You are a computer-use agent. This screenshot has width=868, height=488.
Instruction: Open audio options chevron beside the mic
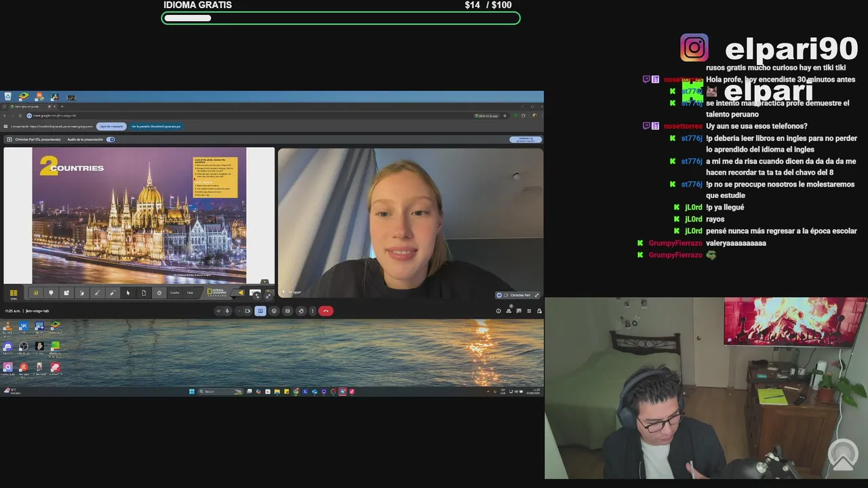tap(239, 311)
